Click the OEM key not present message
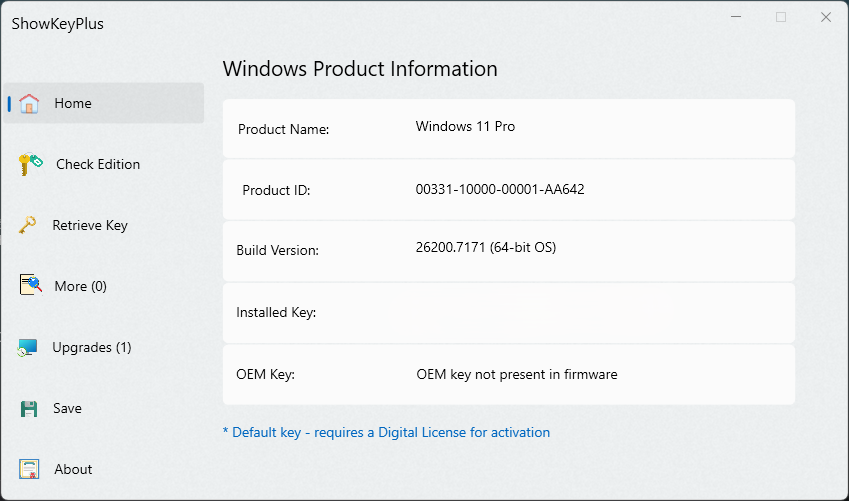 [x=517, y=374]
